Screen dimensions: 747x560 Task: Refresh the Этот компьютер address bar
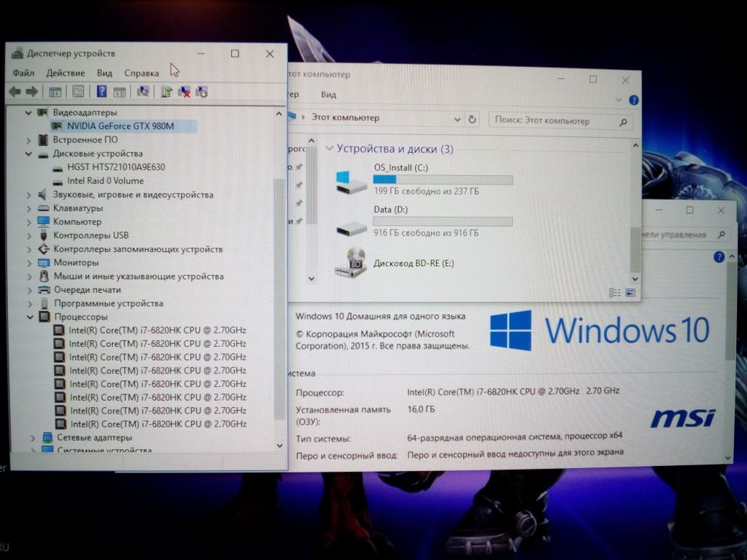(x=472, y=119)
